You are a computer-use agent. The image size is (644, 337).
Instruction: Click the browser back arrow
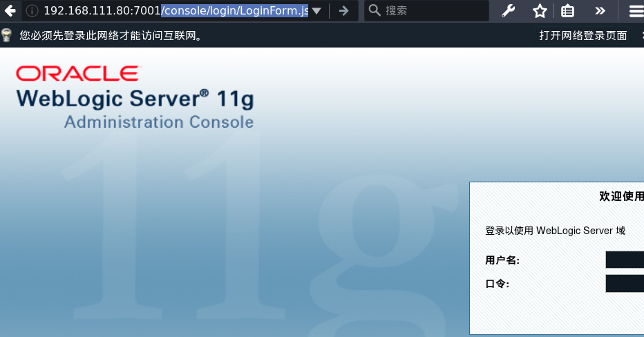coord(10,10)
